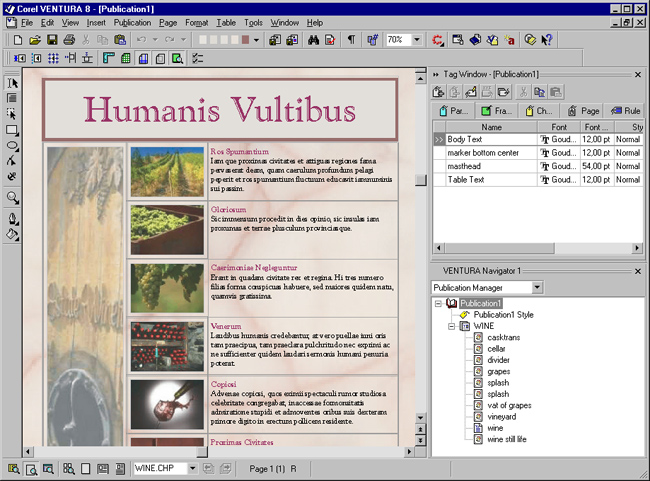Collapse the WINE chapter tree node
This screenshot has height=481, width=650.
[x=451, y=326]
